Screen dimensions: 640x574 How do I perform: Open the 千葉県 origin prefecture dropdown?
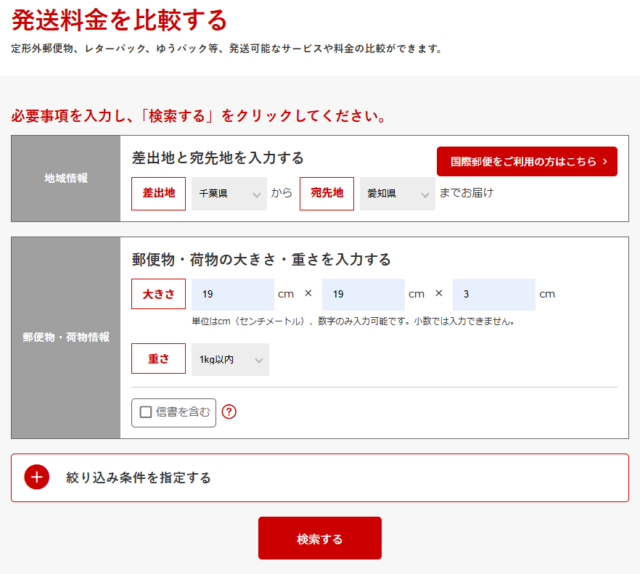coord(229,193)
